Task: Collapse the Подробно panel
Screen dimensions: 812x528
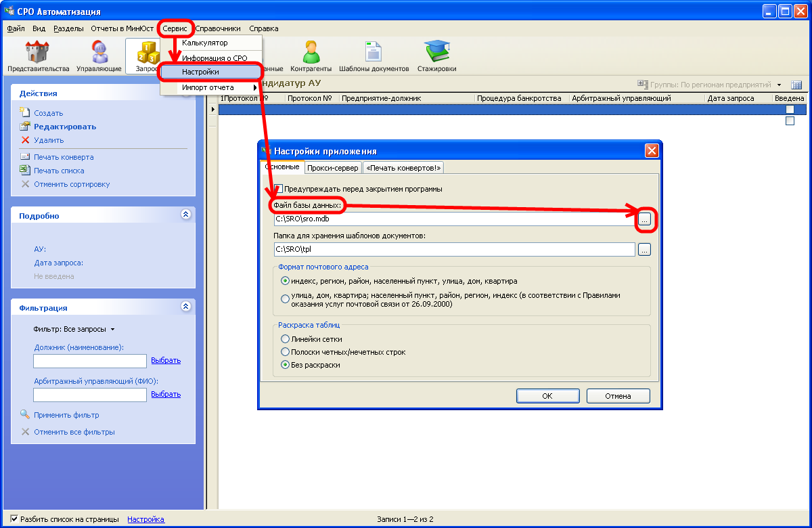Action: pos(186,215)
